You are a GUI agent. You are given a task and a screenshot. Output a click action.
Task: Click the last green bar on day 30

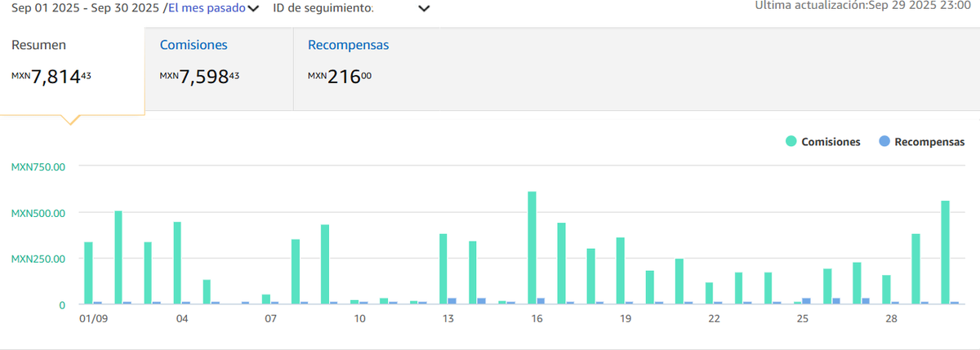(946, 253)
